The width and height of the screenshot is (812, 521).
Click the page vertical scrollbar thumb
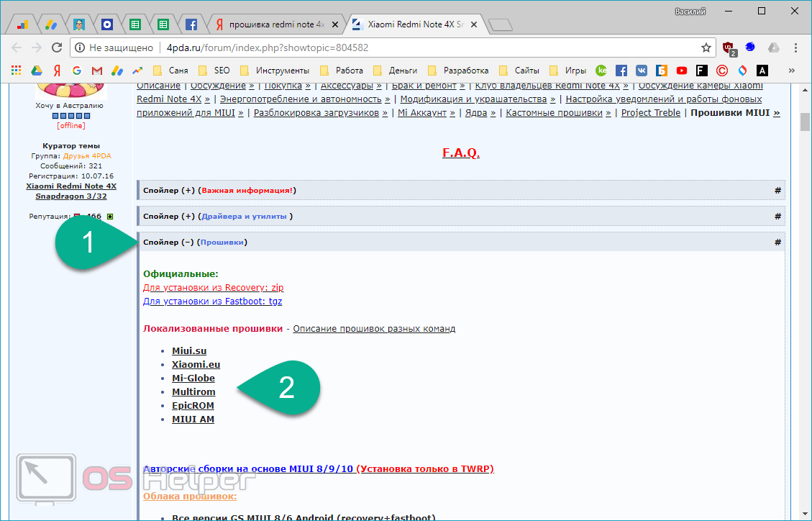click(805, 122)
